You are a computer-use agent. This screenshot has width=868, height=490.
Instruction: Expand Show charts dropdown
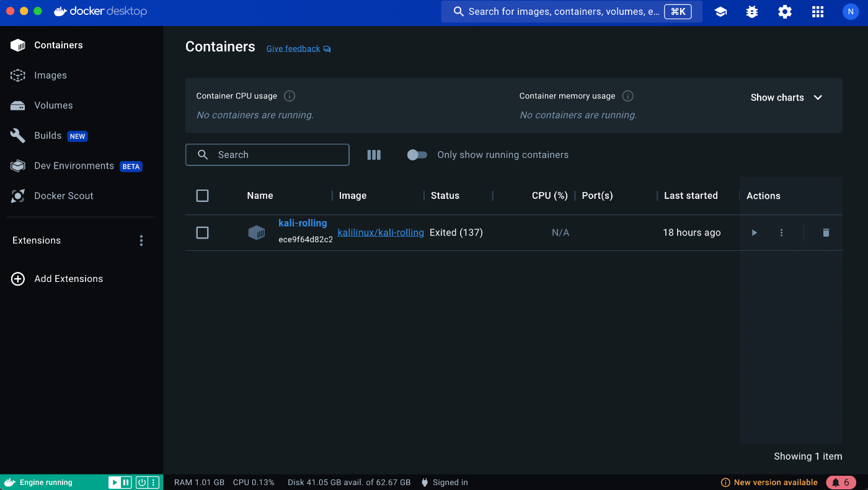coord(786,97)
